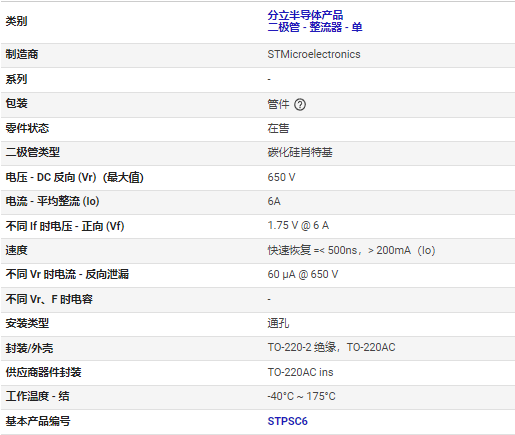This screenshot has height=435, width=515.
Task: Open the STPSC6 base product link
Action: point(287,421)
